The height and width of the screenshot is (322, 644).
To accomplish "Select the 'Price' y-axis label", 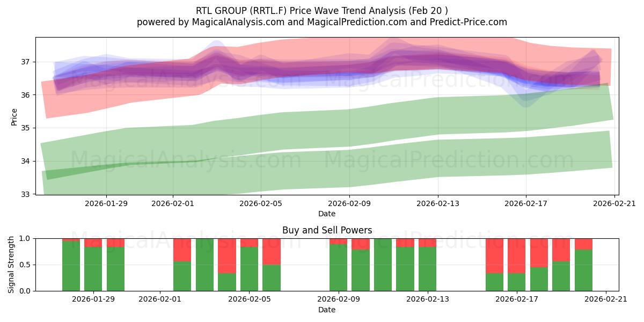I will click(14, 117).
